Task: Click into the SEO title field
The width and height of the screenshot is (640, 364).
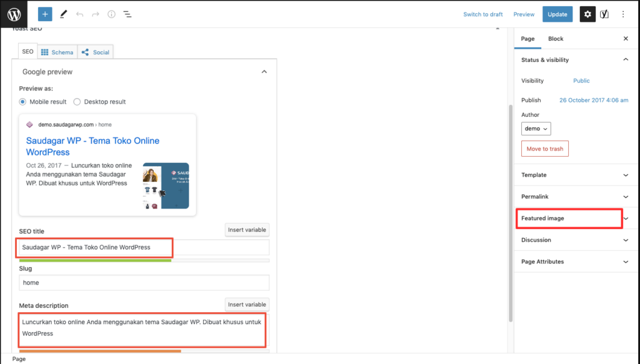Action: (x=144, y=247)
